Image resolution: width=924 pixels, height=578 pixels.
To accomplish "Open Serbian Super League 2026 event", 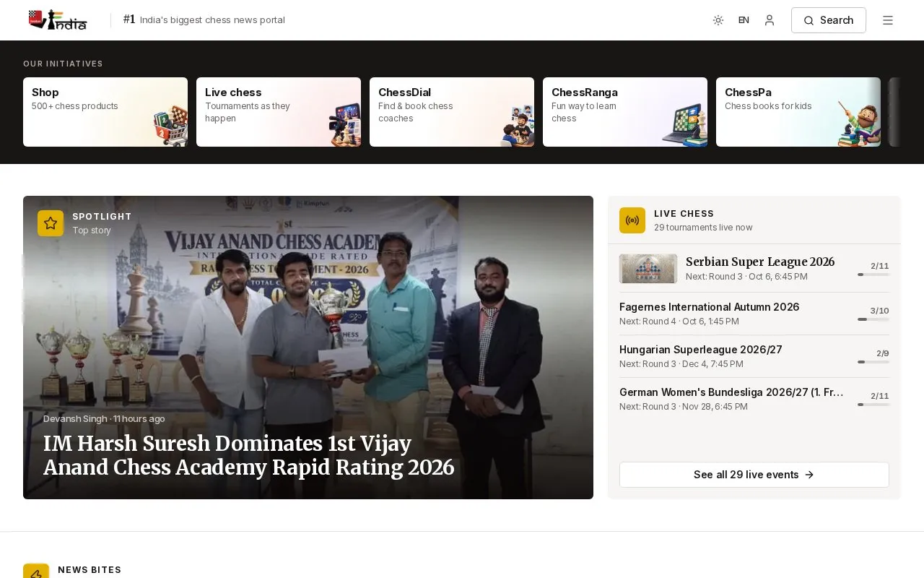I will [x=754, y=269].
